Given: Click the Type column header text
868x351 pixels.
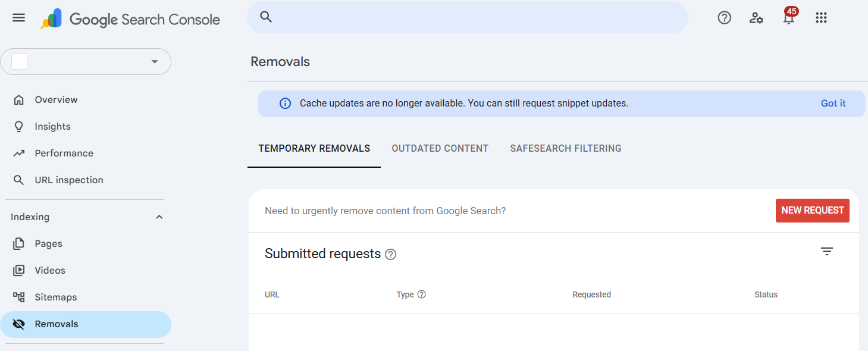Looking at the screenshot, I should click(405, 294).
